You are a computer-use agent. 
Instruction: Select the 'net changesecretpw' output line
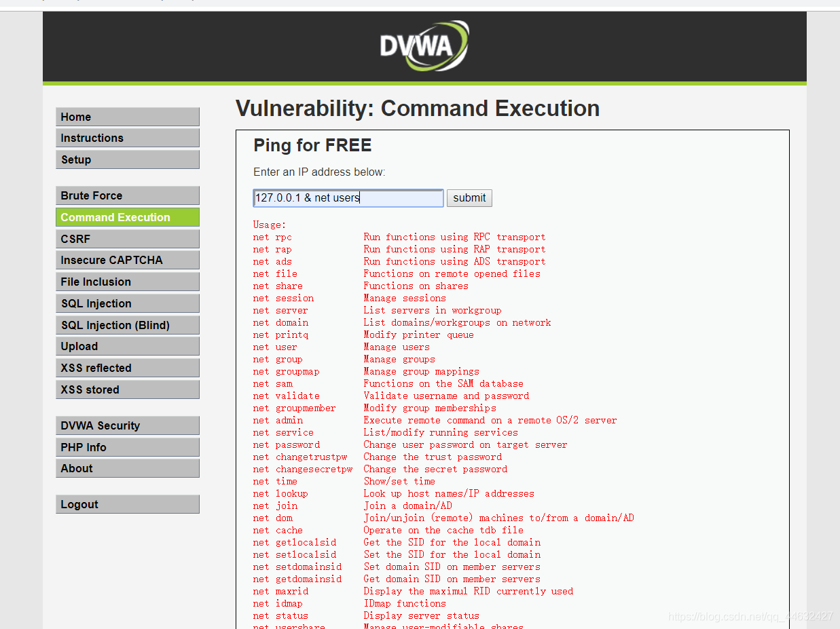[x=380, y=469]
